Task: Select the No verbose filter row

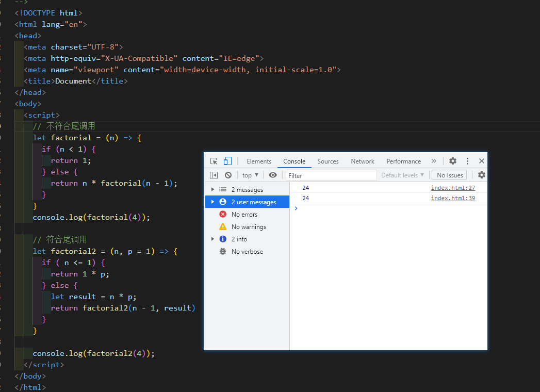Action: [x=247, y=252]
